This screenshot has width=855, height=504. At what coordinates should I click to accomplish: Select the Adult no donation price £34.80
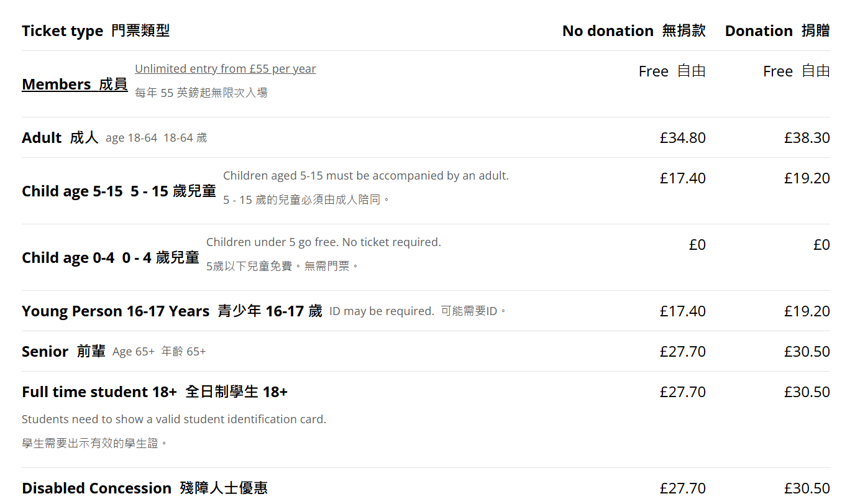click(683, 138)
